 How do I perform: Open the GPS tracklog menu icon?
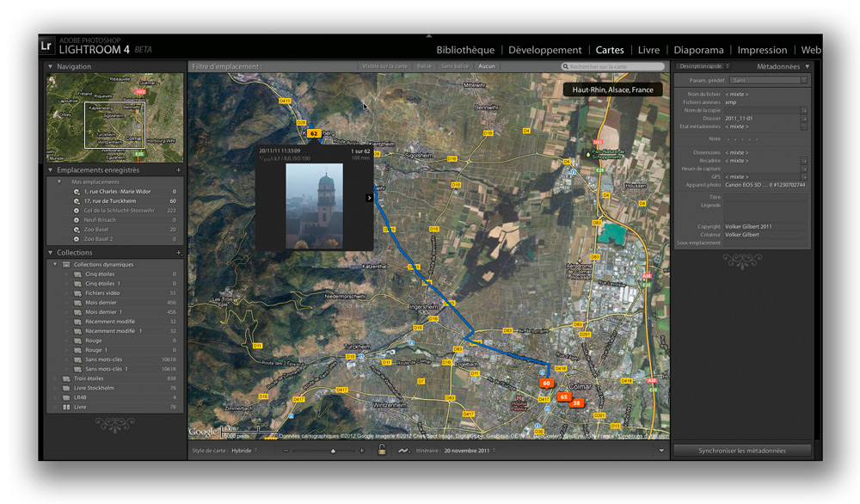pos(403,451)
